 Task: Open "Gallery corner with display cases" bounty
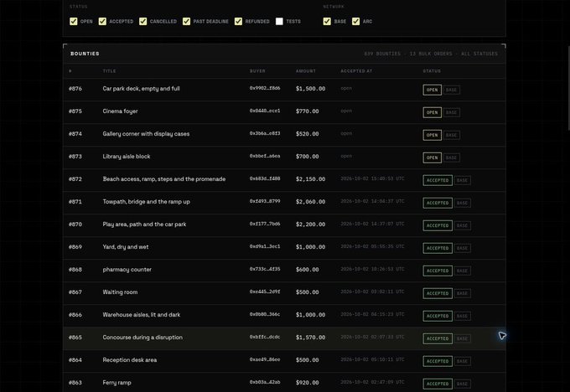(x=146, y=134)
